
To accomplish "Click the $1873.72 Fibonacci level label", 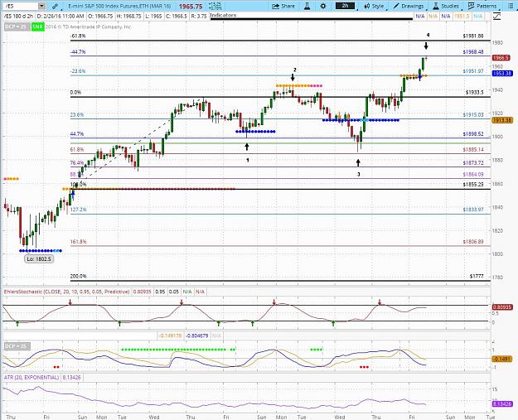I will pos(473,163).
